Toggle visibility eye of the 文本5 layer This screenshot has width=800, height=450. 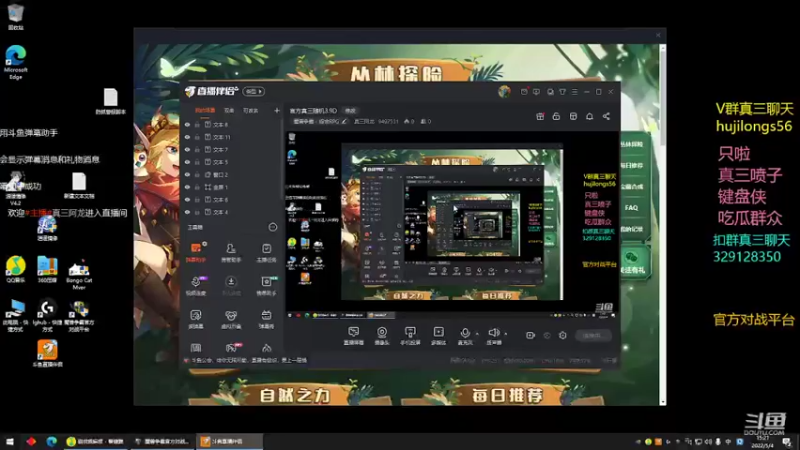[187, 162]
